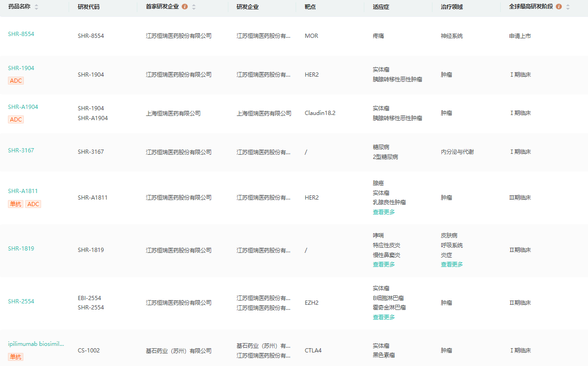Screen dimensions: 588x366
Task: Click 疼痛 indication in SHR-8554 row
Action: 378,36
